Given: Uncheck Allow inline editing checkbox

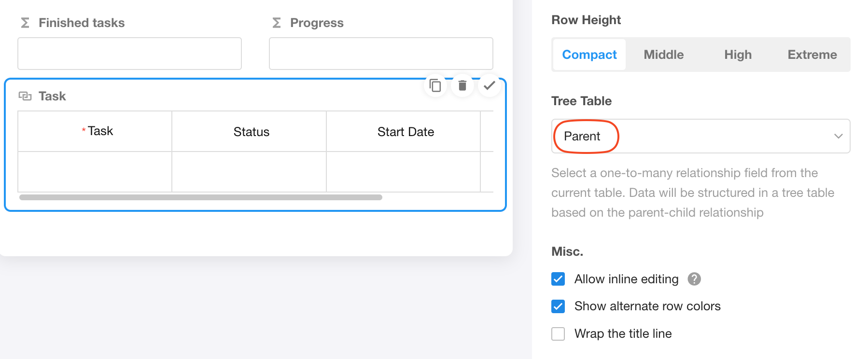Looking at the screenshot, I should coord(558,279).
